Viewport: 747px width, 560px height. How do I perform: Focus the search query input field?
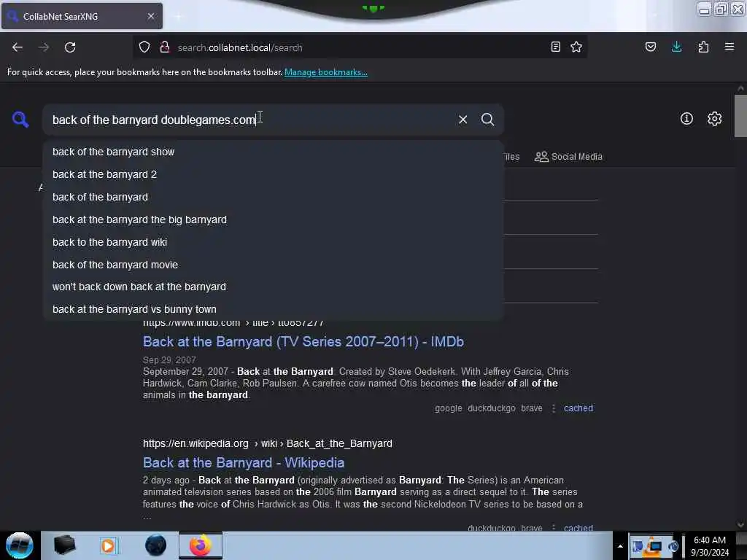250,120
